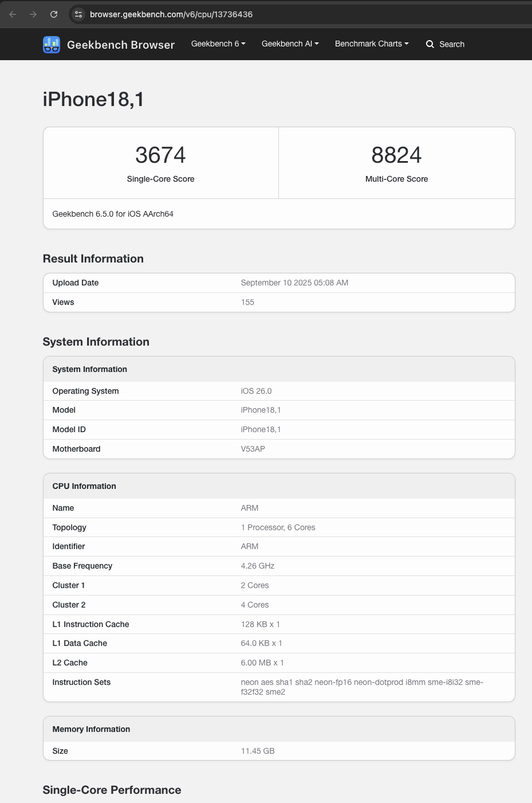Expand the Geekbench 6 dropdown menu
This screenshot has width=532, height=803.
click(218, 44)
